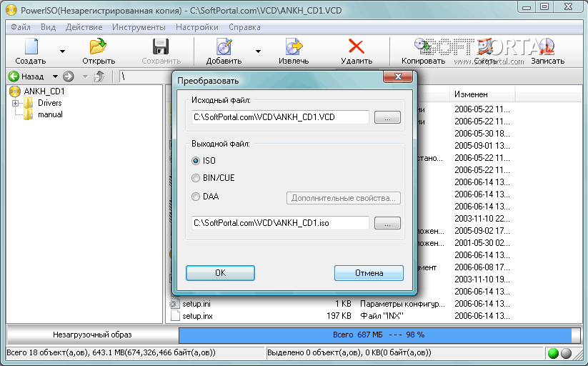Click the blue image size progress bar
This screenshot has height=366, width=588.
379,335
